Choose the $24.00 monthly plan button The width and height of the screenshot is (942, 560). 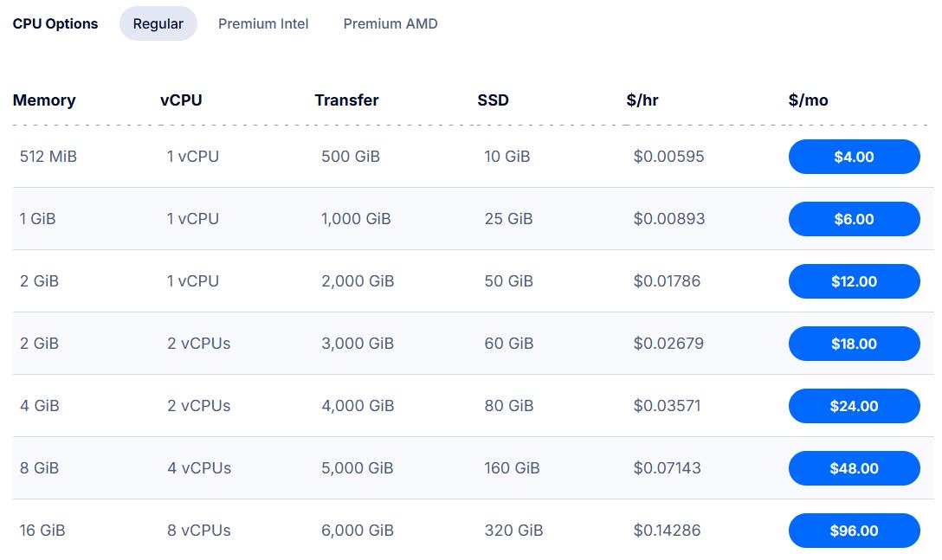click(854, 406)
